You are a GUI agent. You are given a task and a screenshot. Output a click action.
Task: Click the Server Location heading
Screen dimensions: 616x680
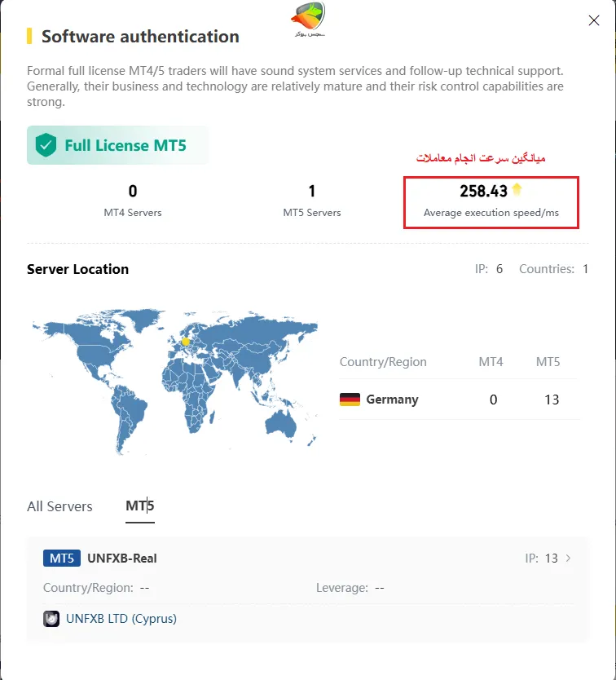78,269
